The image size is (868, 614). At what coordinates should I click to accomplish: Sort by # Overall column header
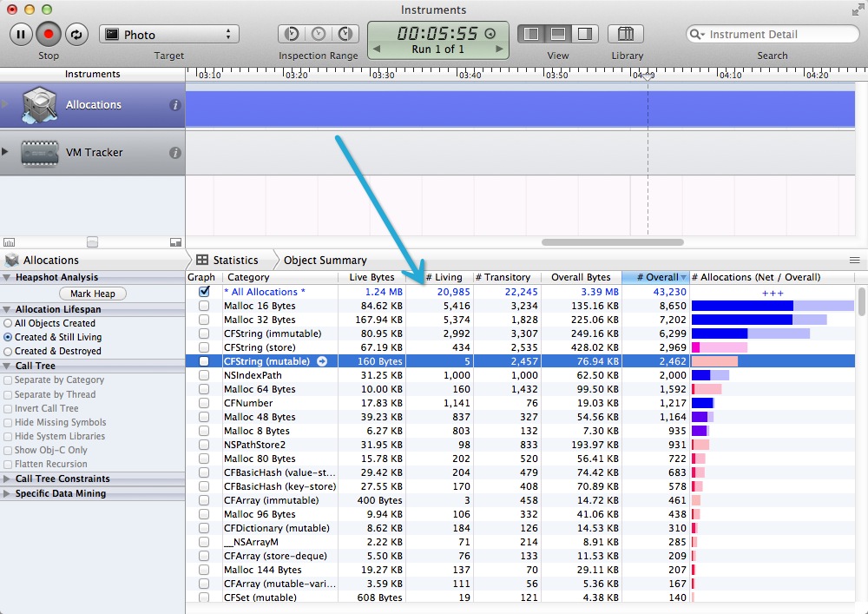[656, 277]
